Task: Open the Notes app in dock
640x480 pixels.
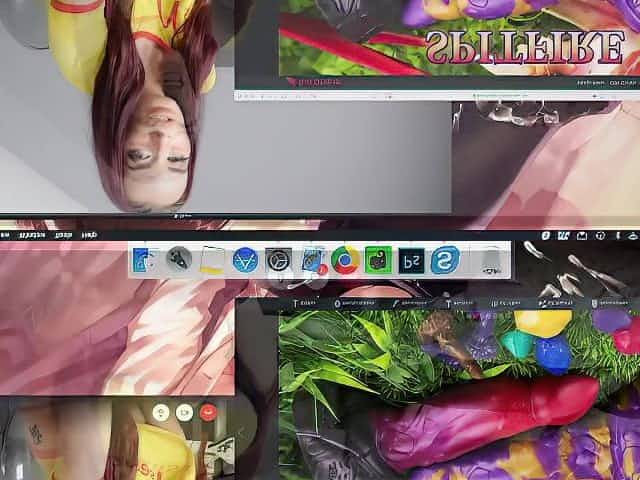Action: point(211,261)
